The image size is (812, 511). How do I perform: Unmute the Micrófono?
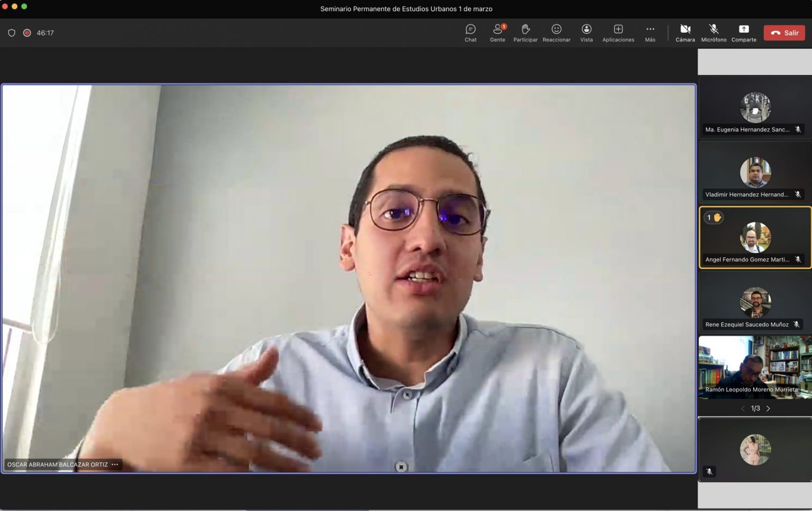pos(714,33)
